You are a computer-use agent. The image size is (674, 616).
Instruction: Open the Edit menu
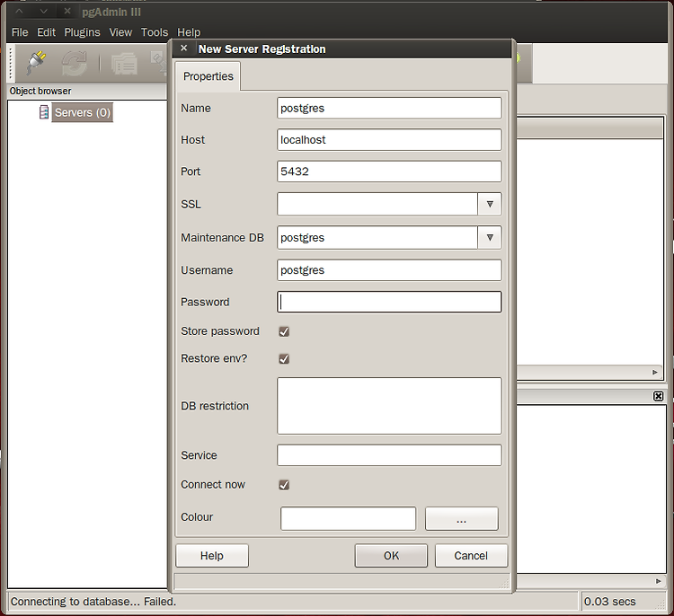pyautogui.click(x=47, y=32)
